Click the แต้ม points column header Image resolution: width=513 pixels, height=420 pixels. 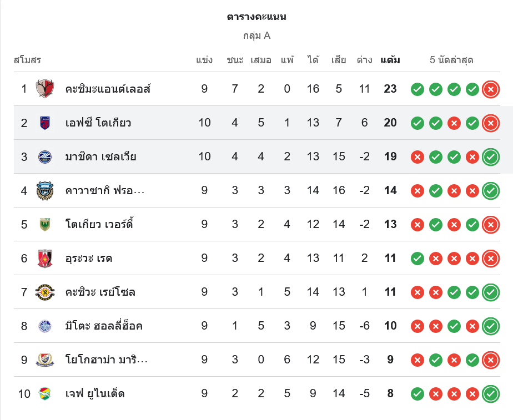tap(390, 60)
